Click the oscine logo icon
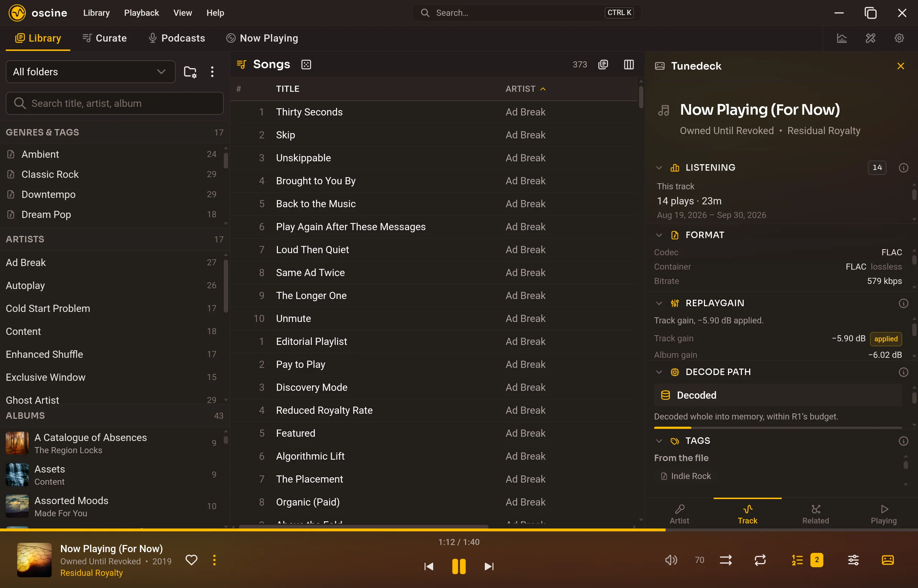 [x=17, y=13]
